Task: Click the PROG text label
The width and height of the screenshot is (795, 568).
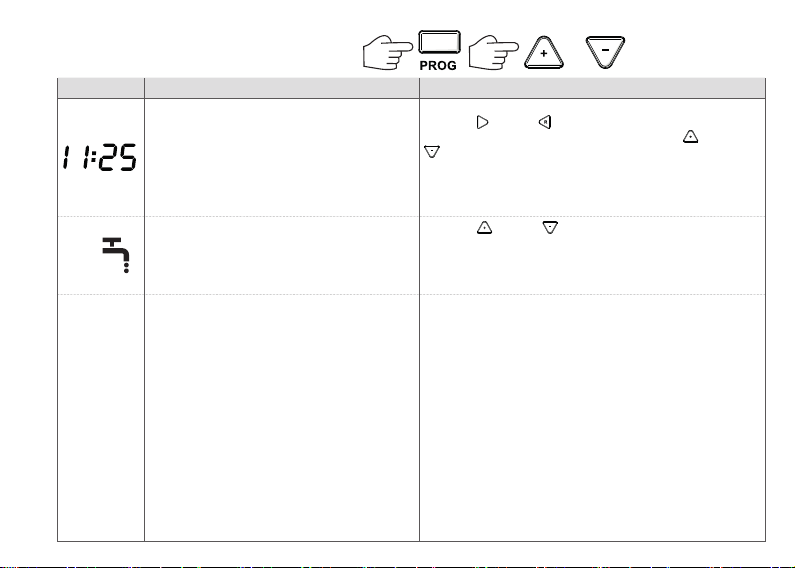Action: 438,66
